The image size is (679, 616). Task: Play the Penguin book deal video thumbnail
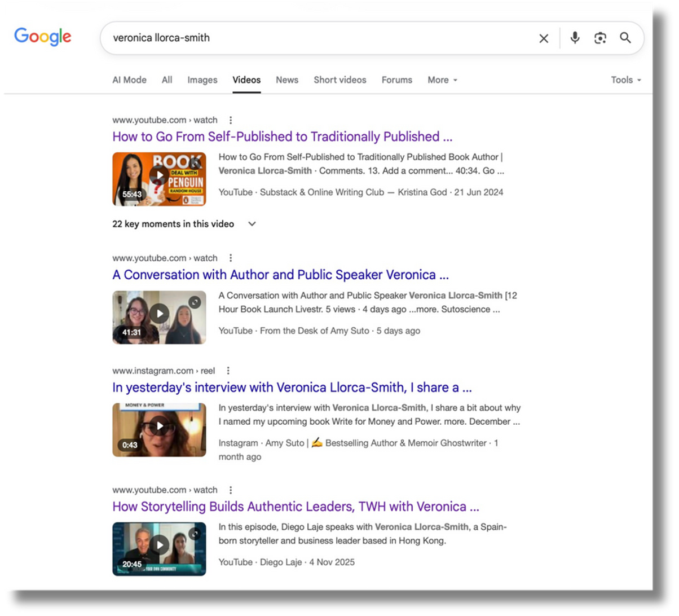pos(159,179)
